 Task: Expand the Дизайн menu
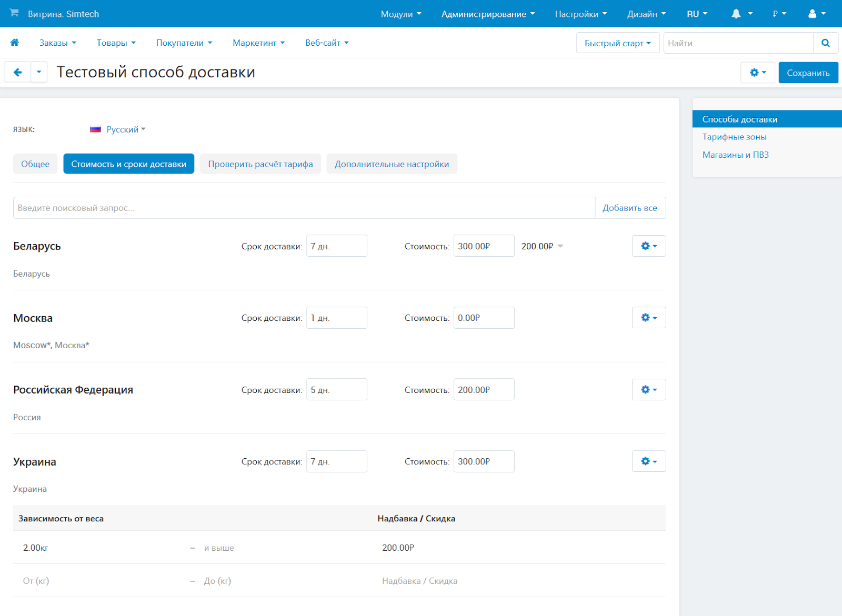(x=646, y=14)
